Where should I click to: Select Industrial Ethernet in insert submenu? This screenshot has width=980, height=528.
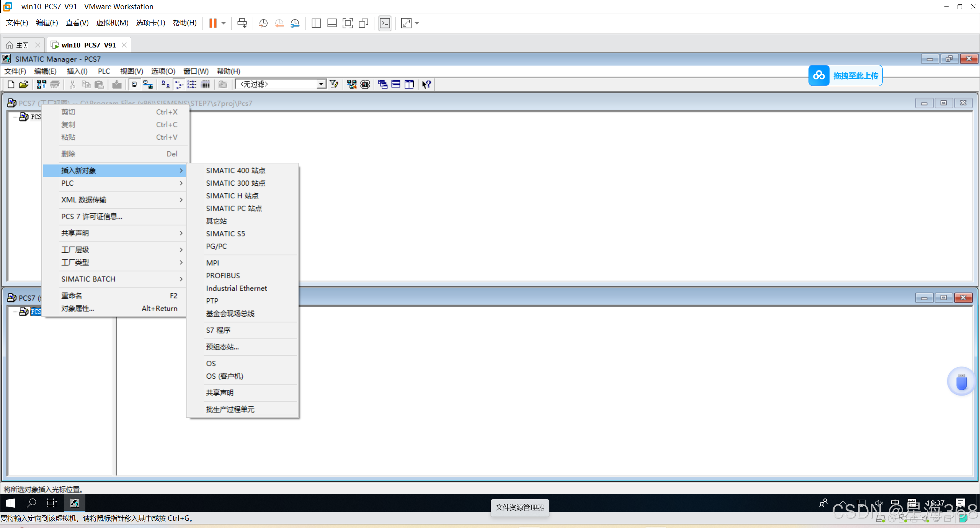tap(236, 288)
